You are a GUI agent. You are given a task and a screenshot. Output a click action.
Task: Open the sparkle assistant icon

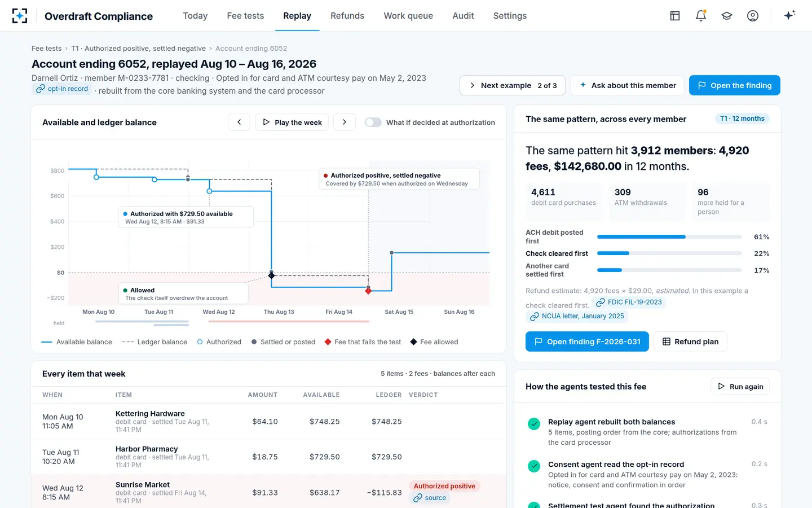tap(789, 15)
